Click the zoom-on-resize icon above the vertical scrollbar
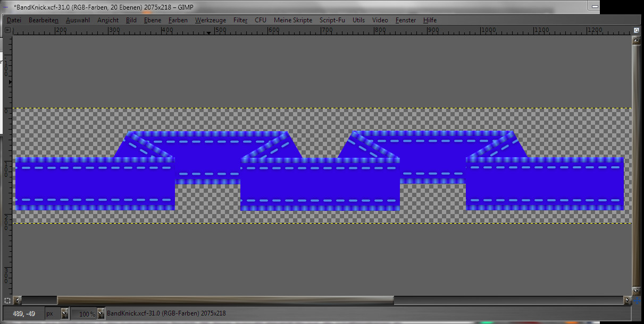Screen dimensions: 644x324 [x=636, y=30]
